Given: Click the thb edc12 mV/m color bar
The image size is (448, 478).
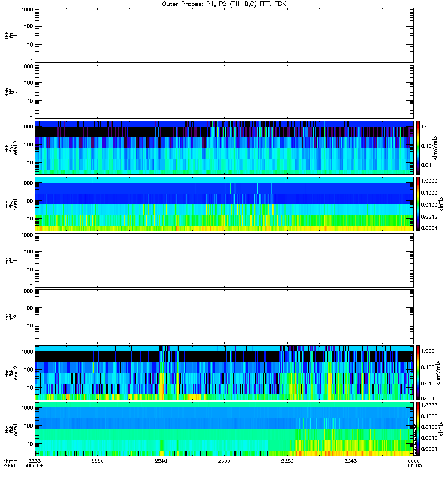Looking at the screenshot, I should pos(418,148).
